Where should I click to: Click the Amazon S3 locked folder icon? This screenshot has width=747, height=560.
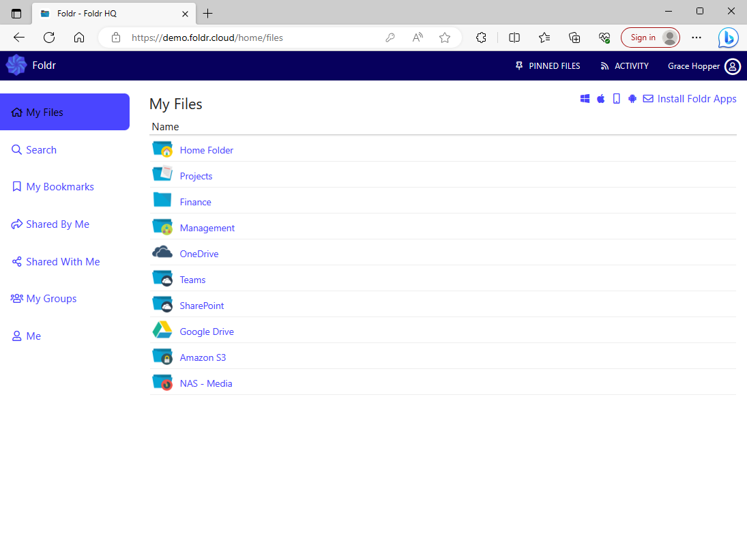162,357
